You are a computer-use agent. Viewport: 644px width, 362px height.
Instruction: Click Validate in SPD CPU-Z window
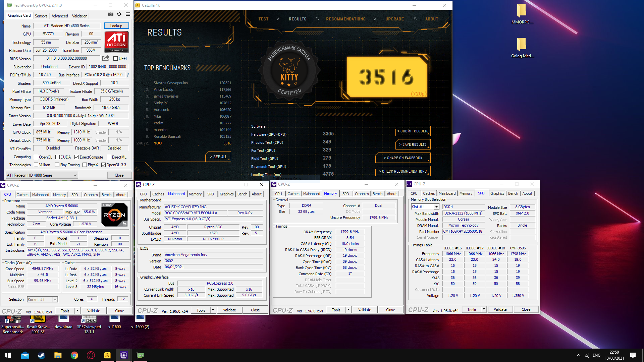(500, 309)
